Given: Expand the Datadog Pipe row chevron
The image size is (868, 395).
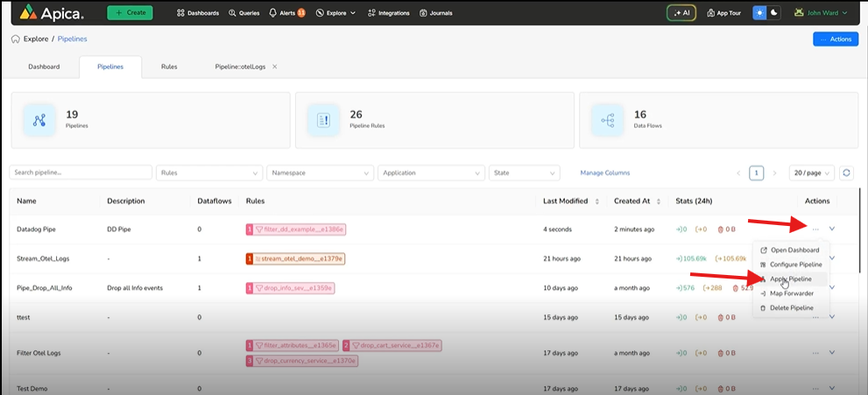Looking at the screenshot, I should [x=832, y=229].
